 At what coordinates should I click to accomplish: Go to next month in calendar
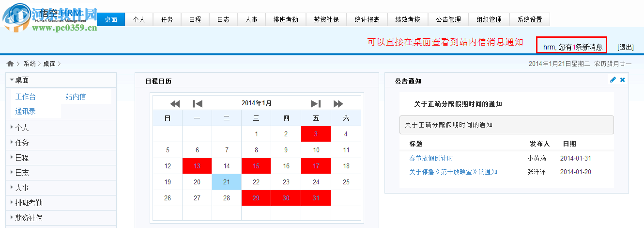coord(316,103)
